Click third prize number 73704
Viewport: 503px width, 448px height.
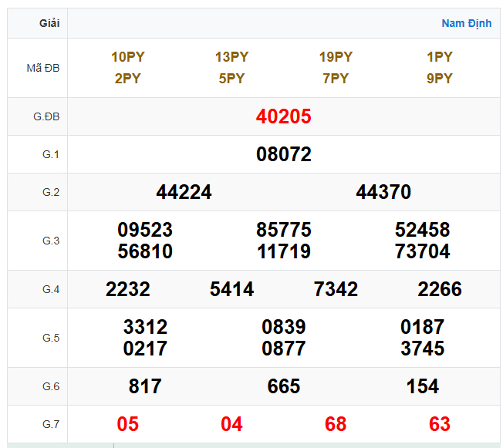(x=422, y=251)
